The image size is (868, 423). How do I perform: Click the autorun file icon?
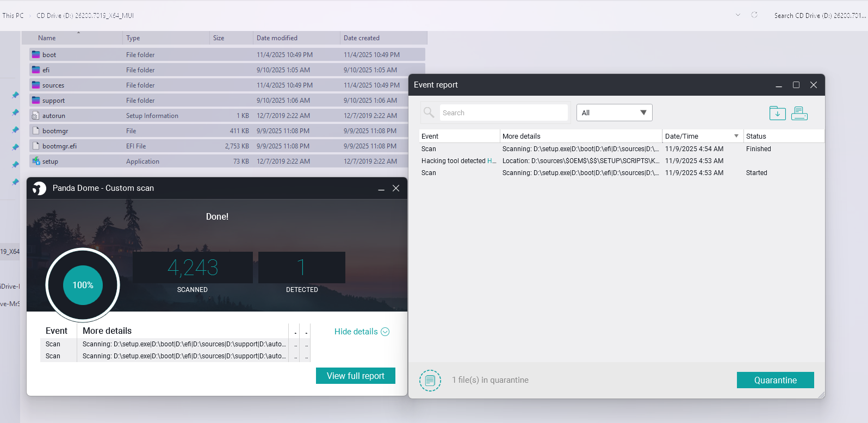pos(36,115)
